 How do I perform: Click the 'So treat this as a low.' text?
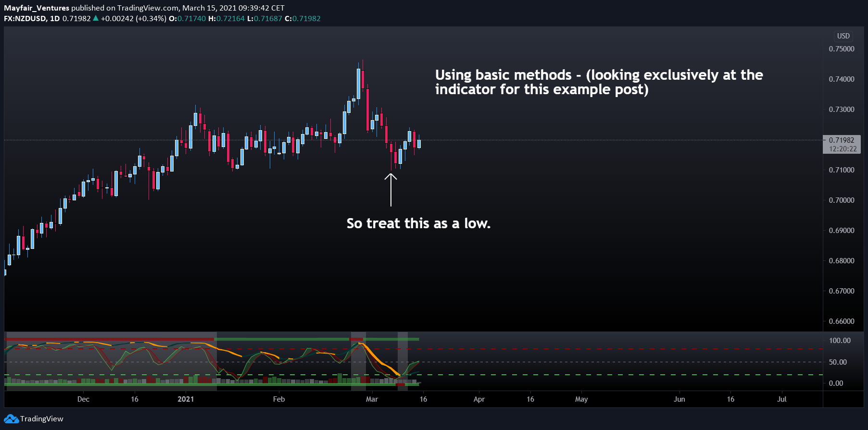click(x=418, y=223)
